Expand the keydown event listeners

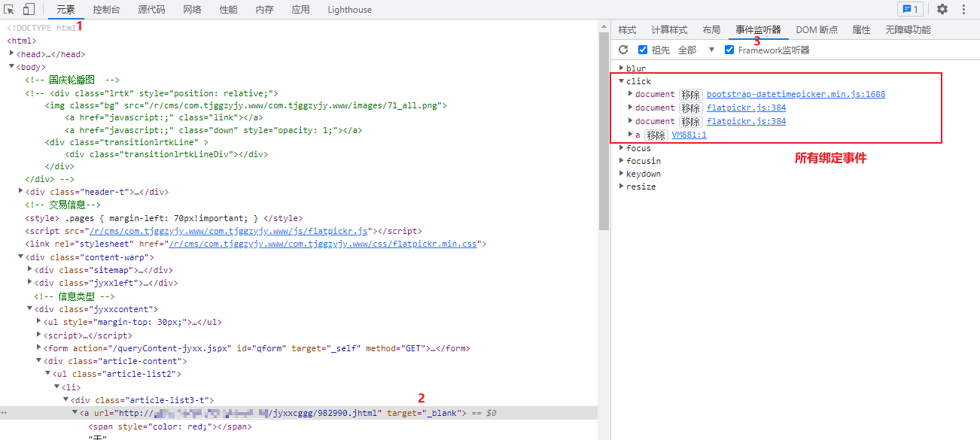621,174
